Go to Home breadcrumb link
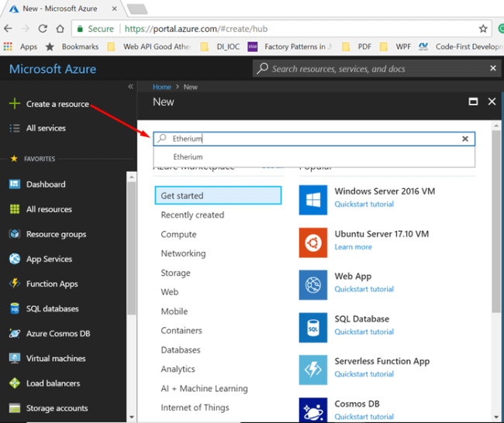The image size is (504, 423). click(x=161, y=87)
